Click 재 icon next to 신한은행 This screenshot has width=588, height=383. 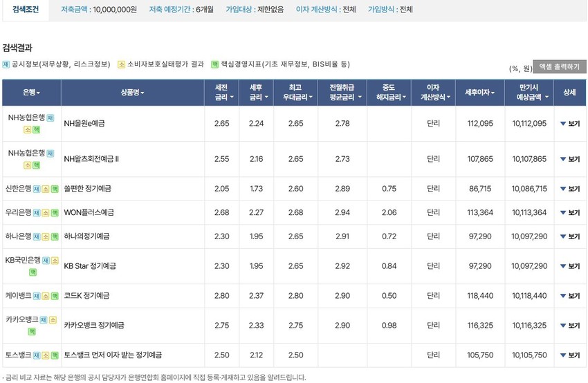pyautogui.click(x=37, y=189)
